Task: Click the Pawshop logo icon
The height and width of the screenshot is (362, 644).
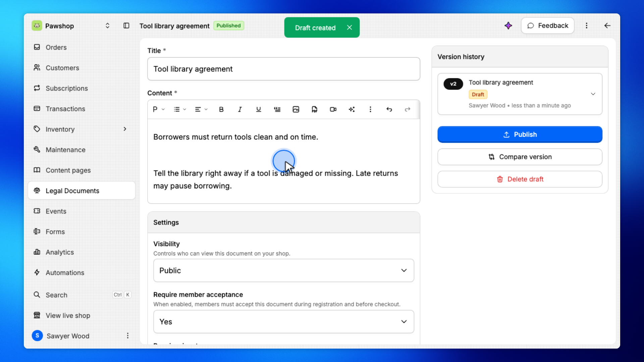Action: (37, 26)
